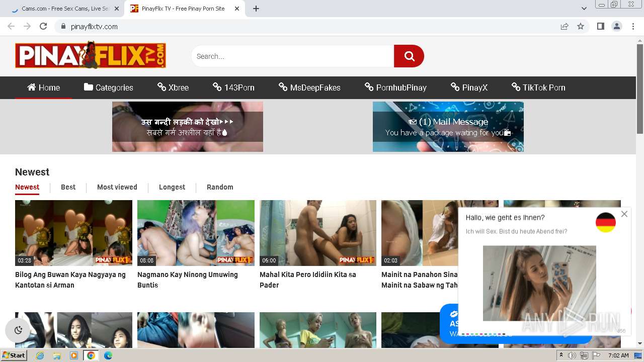Focus the site Search field

click(292, 56)
